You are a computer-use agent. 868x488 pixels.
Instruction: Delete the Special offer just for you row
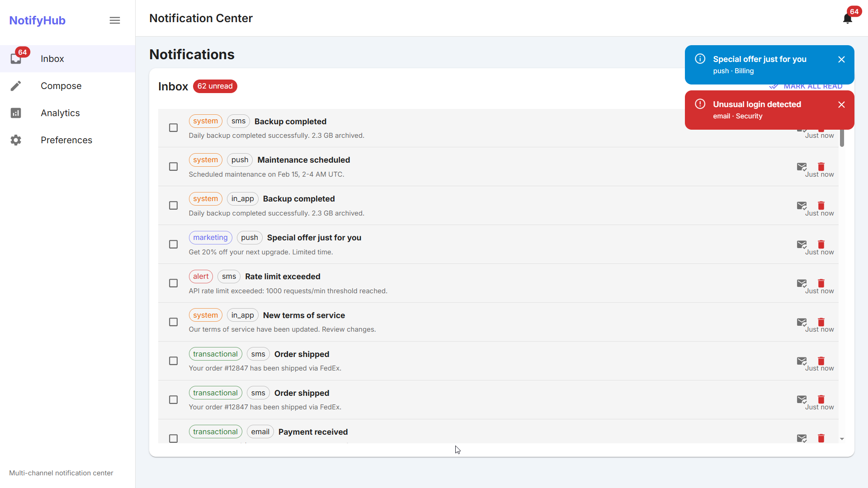point(821,244)
